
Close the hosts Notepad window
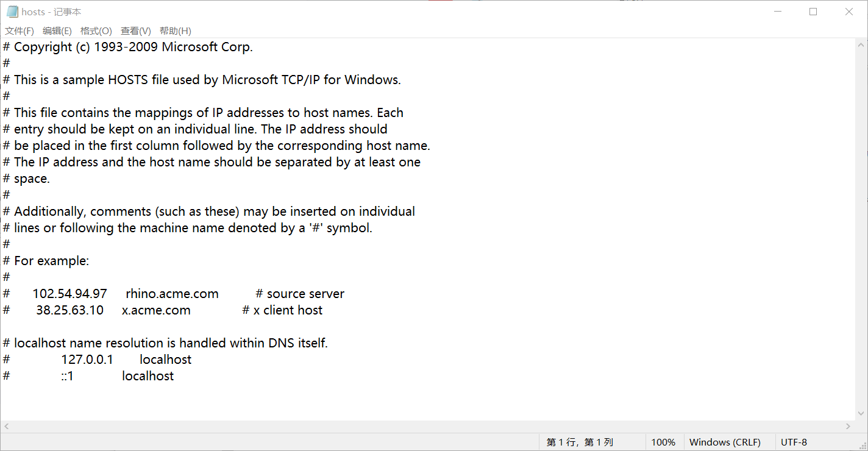(x=849, y=12)
